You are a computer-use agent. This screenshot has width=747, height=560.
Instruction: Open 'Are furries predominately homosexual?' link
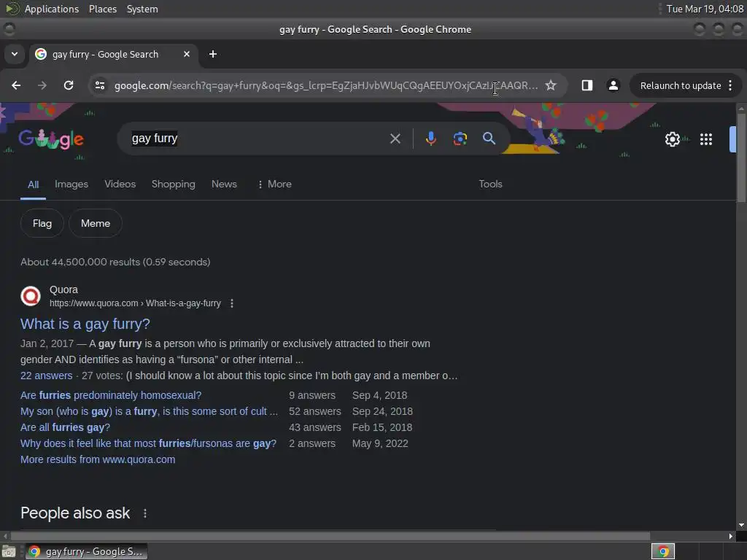(x=111, y=395)
